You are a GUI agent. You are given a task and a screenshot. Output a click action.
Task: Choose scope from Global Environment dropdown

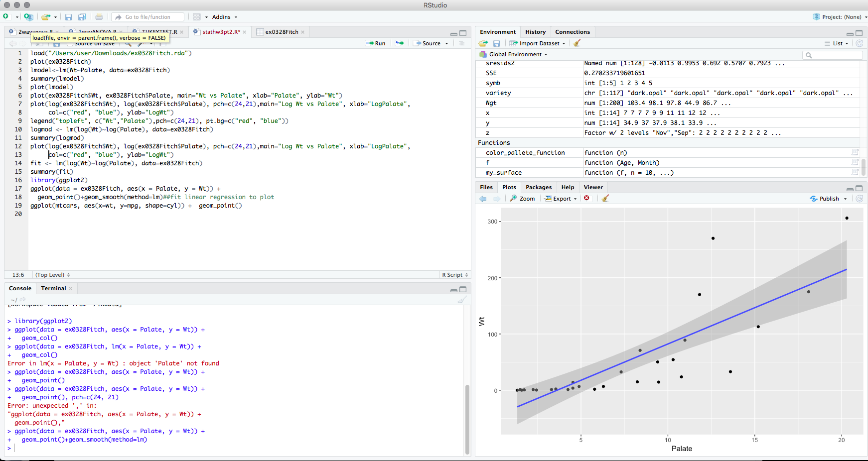514,54
